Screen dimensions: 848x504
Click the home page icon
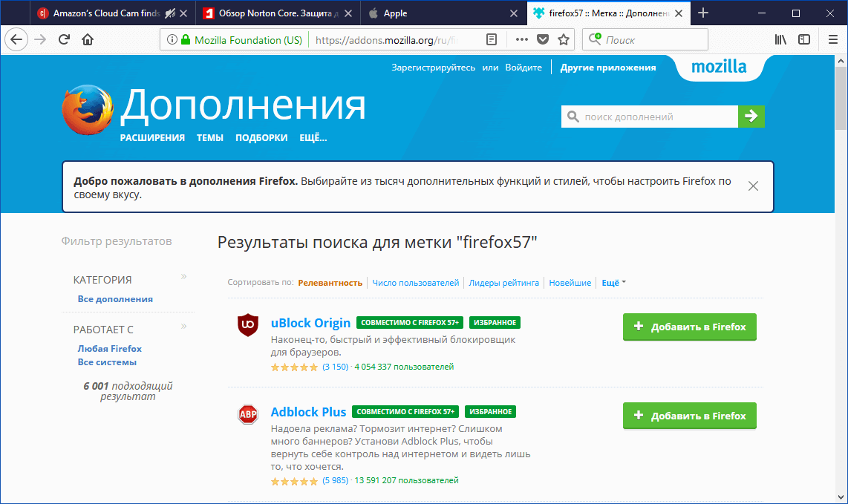coord(86,39)
